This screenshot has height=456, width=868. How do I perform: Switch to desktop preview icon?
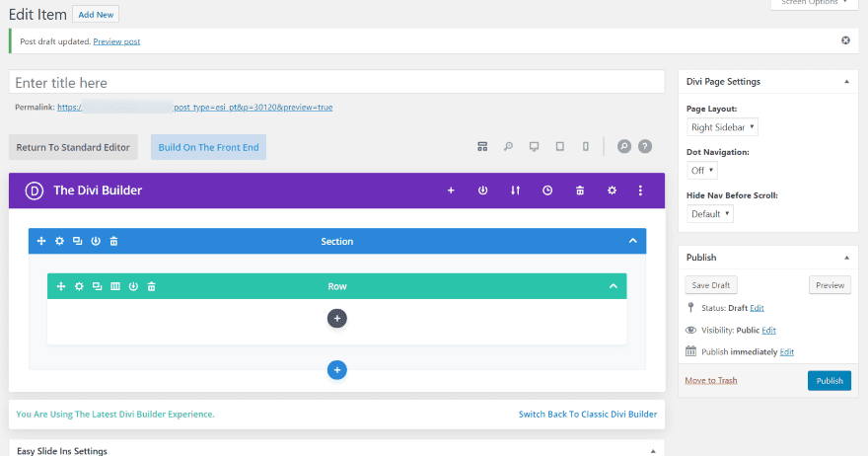pos(535,147)
